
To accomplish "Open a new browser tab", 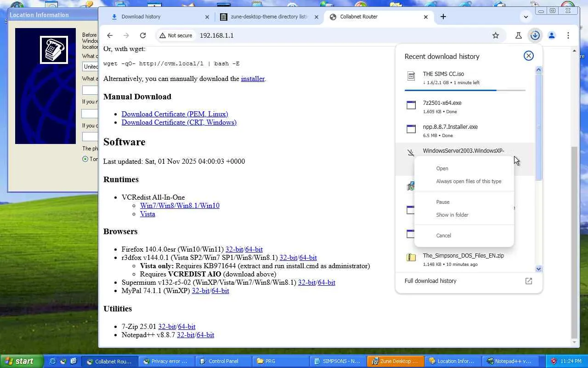I will tap(443, 17).
